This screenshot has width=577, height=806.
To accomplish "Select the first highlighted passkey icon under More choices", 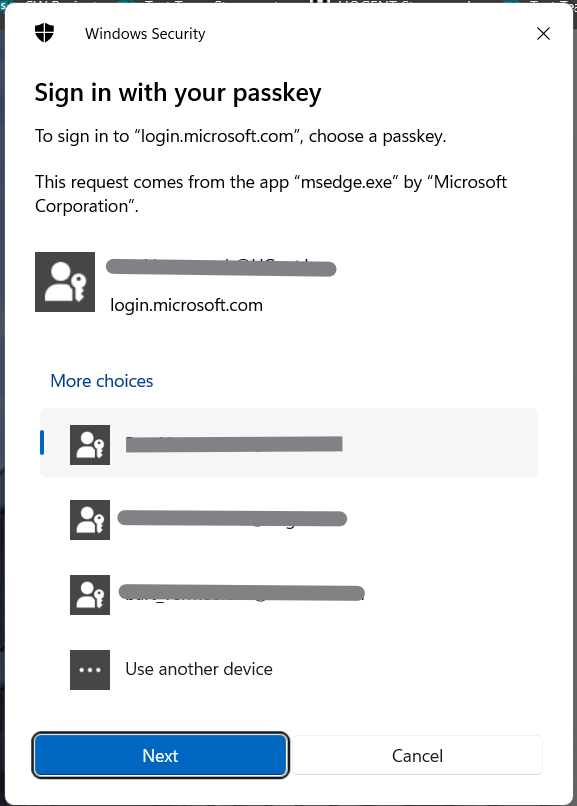I will (x=90, y=445).
